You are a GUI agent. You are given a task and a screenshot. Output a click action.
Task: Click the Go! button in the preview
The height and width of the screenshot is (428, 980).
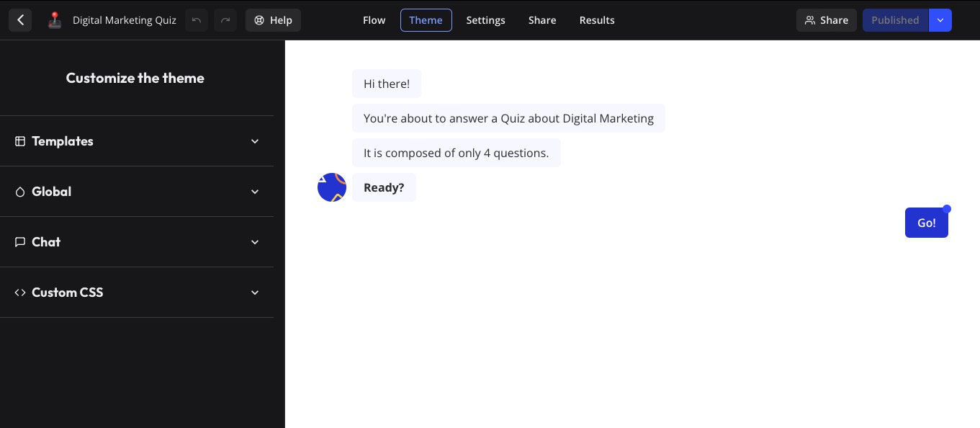(927, 223)
